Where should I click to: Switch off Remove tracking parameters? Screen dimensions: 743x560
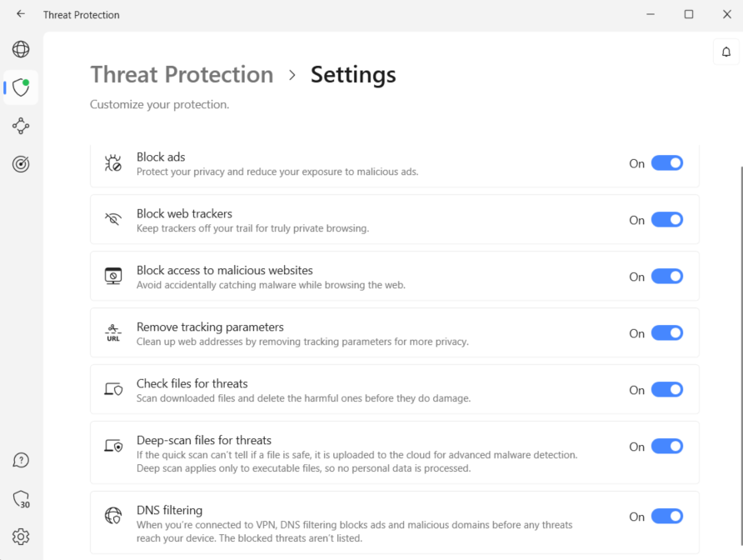click(666, 333)
